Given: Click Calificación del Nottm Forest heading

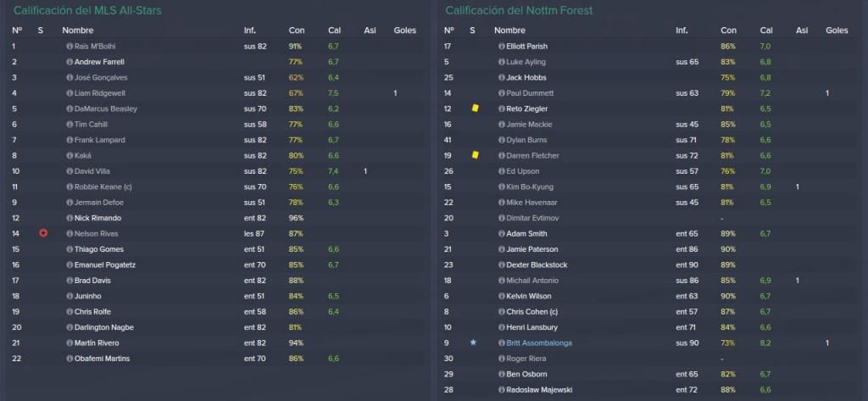Looking at the screenshot, I should pos(519,10).
